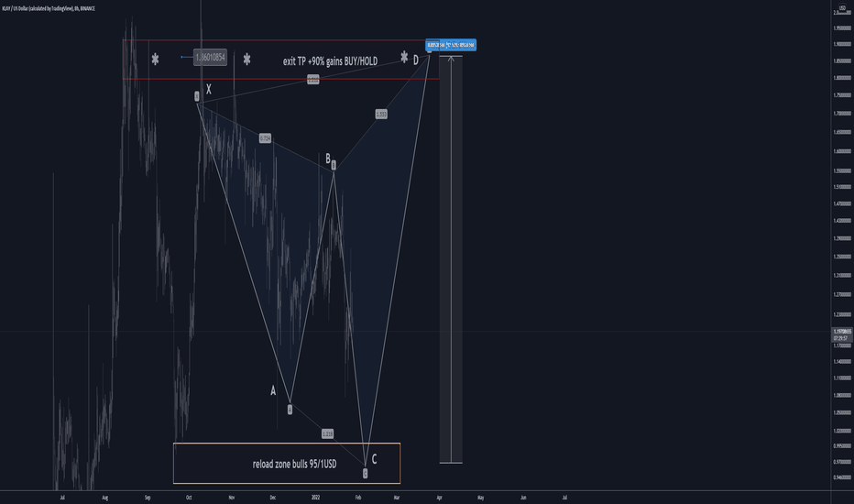Click the blue price range info label near D
The image size is (854, 504).
451,45
